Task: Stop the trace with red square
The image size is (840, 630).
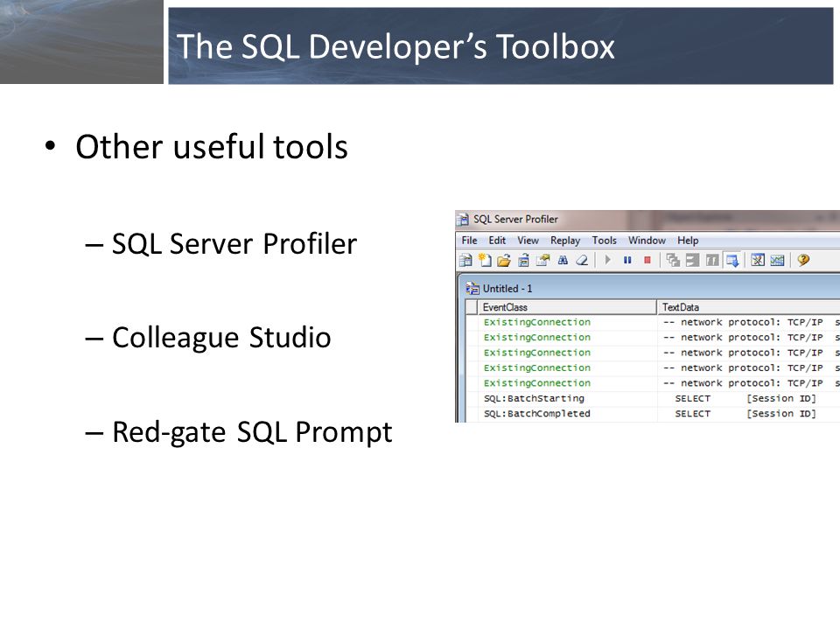Action: (x=647, y=260)
